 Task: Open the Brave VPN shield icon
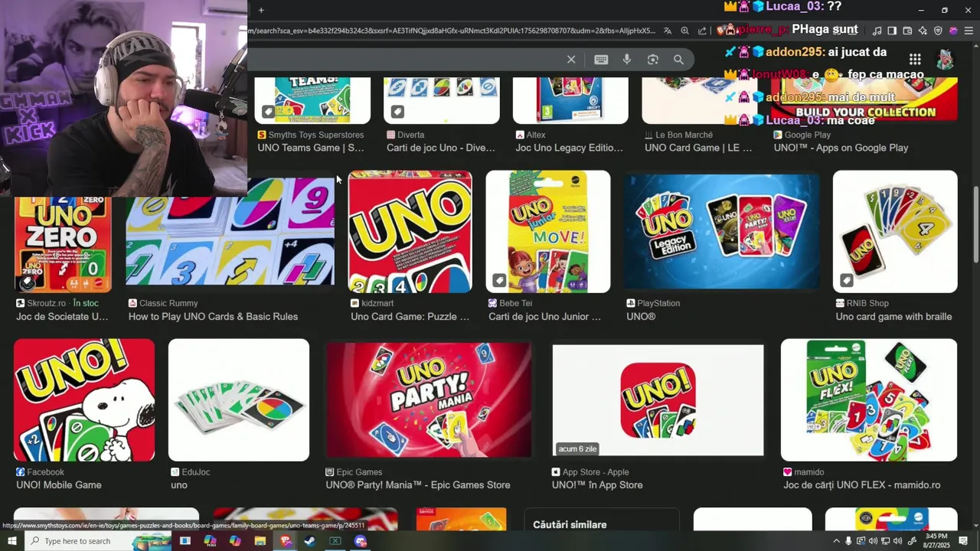tap(938, 31)
